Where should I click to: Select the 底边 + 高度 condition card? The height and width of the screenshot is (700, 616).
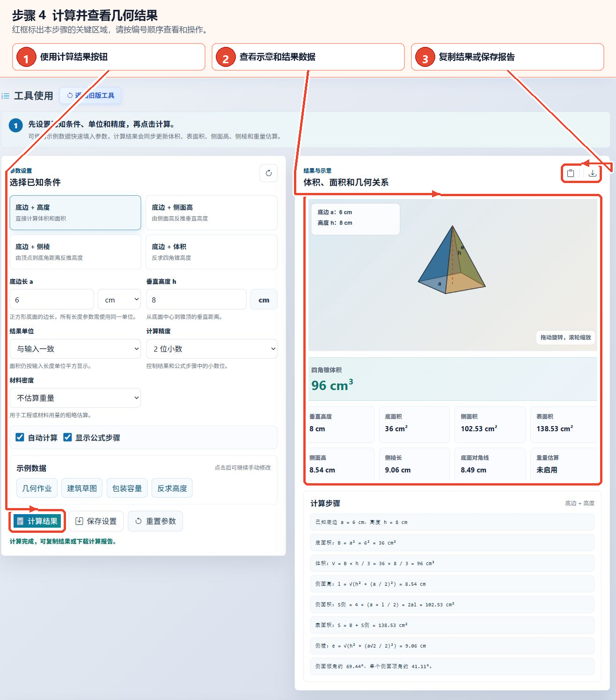(x=75, y=213)
